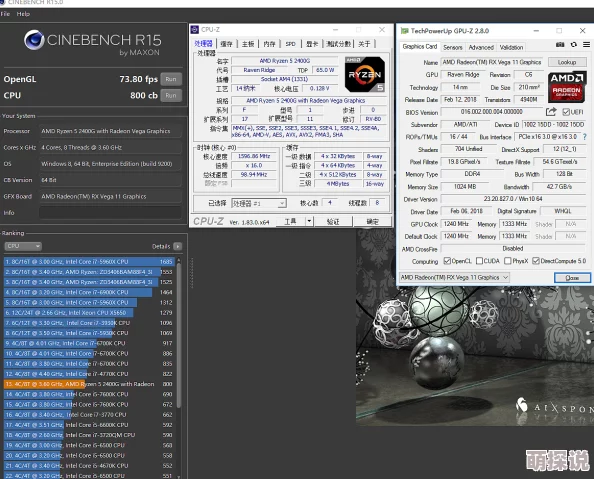Select ranking row Intel Core i7-3770 CPU
Screen dimensions: 594x479
[x=89, y=415]
